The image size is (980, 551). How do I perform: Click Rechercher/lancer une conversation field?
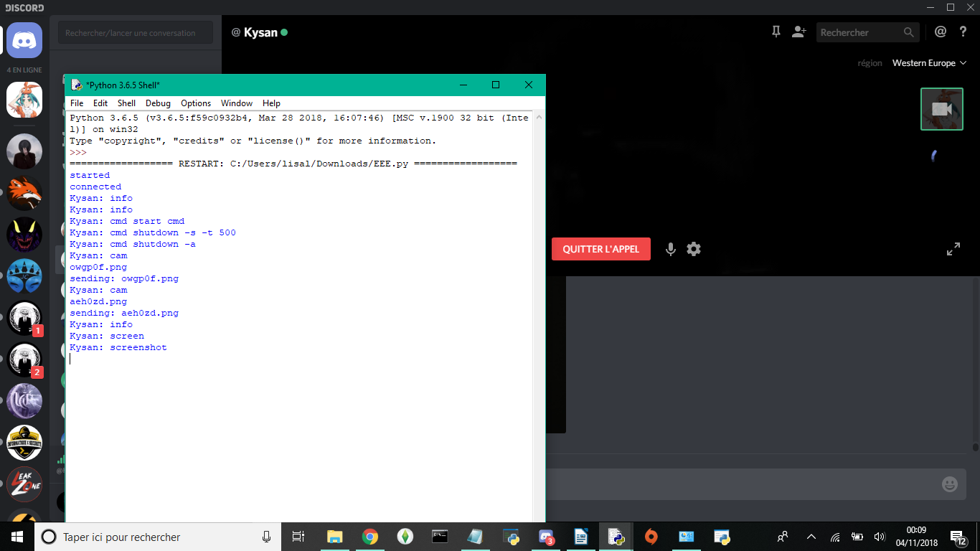point(136,33)
